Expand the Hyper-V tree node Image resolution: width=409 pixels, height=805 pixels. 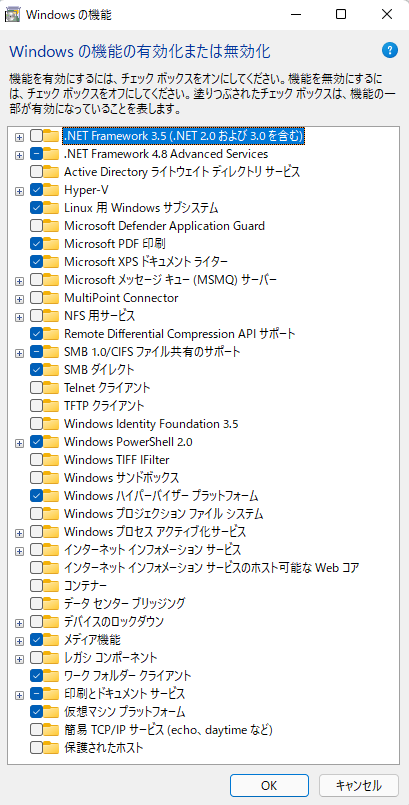(20, 190)
